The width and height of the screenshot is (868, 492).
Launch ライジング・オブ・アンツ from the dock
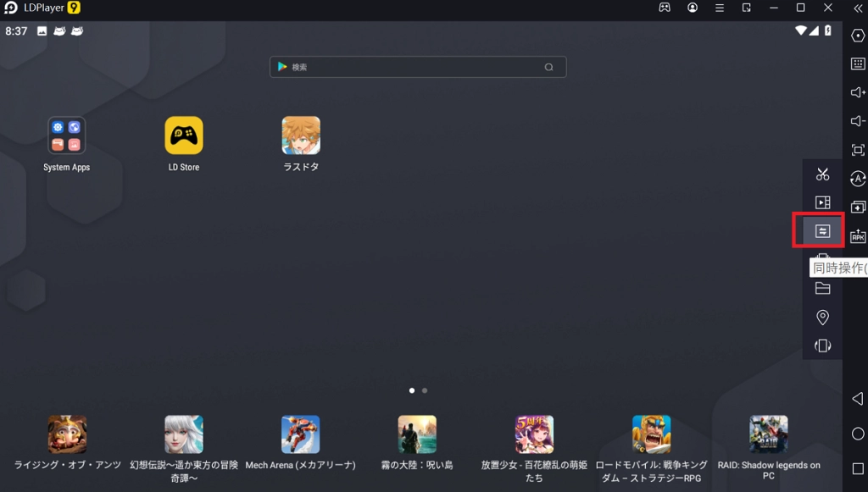click(x=67, y=434)
